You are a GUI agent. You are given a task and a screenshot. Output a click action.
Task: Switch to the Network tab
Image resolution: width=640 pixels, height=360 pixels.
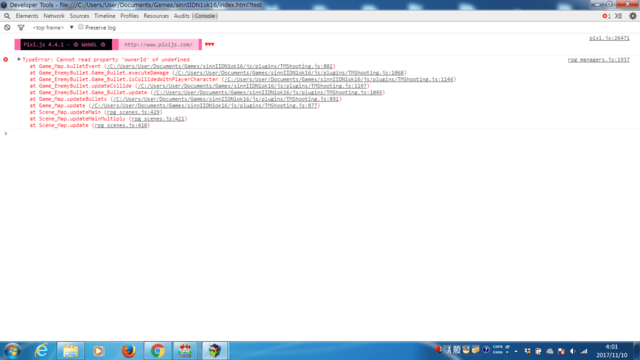coord(54,16)
